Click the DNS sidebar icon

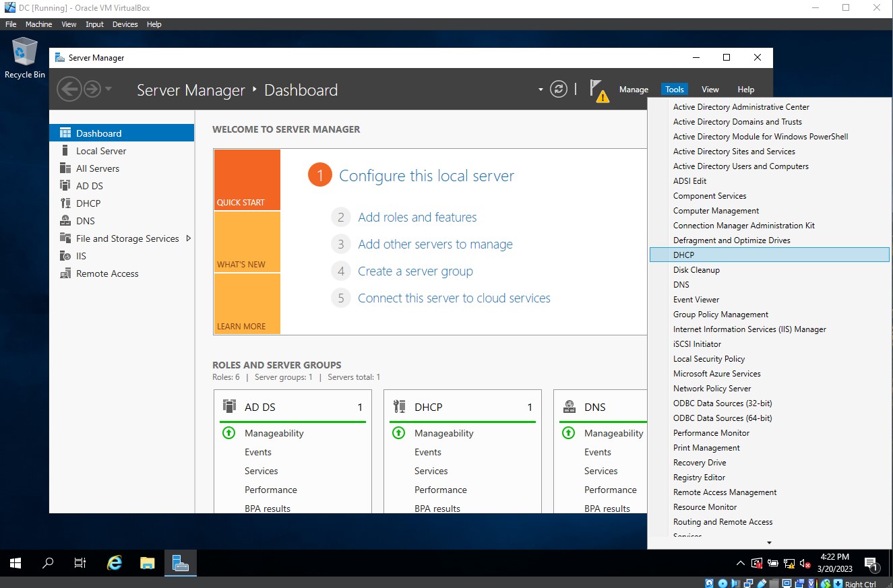point(65,221)
